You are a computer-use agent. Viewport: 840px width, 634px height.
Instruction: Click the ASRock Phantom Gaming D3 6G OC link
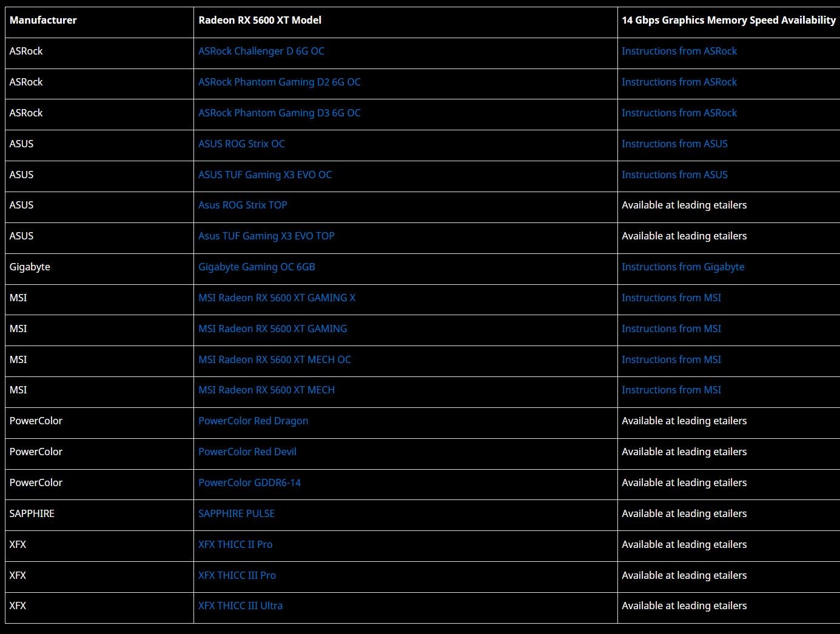coord(279,113)
